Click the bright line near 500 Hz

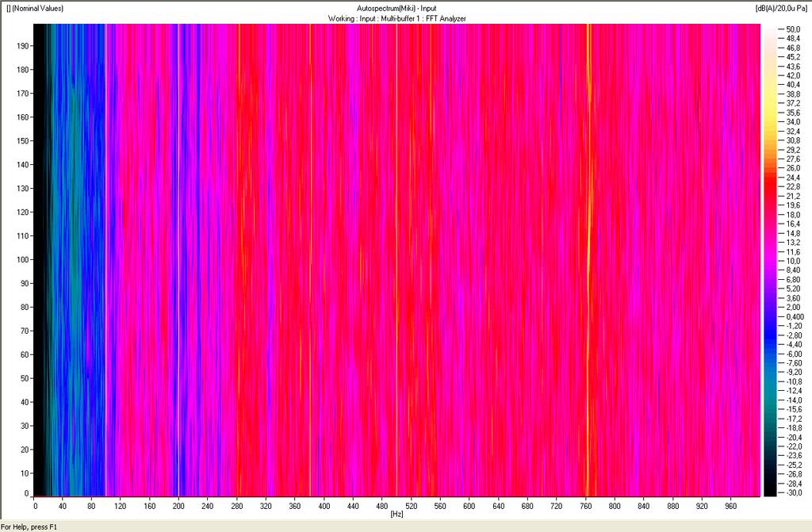coord(396,259)
